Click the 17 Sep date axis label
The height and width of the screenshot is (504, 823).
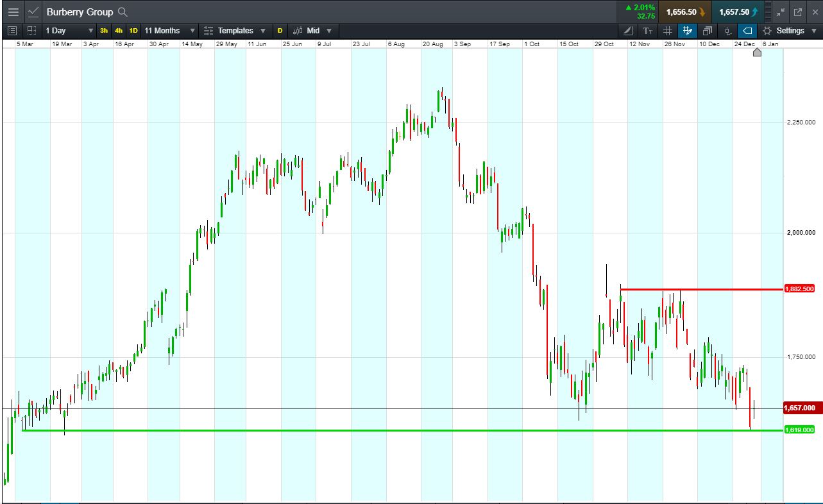coord(500,44)
